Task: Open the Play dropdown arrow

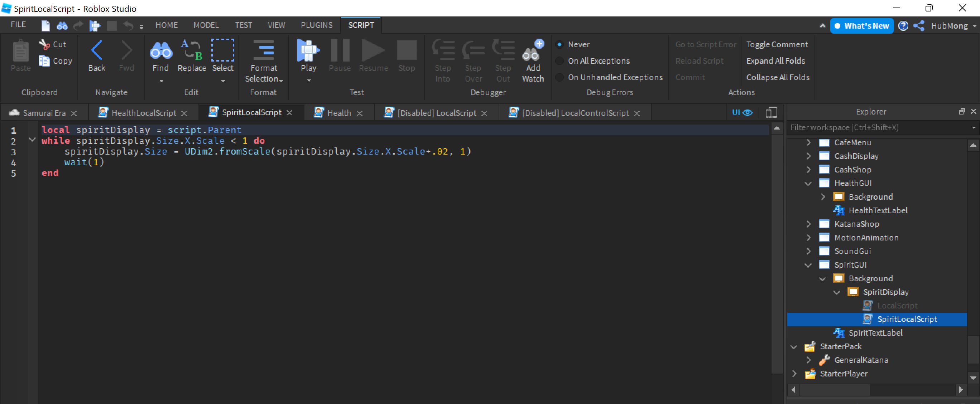Action: (309, 81)
